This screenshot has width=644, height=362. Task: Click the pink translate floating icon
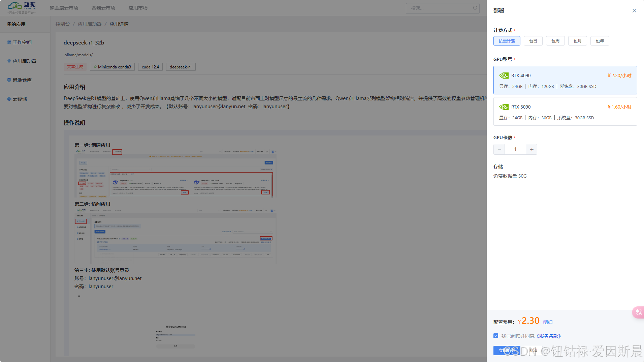pos(638,312)
